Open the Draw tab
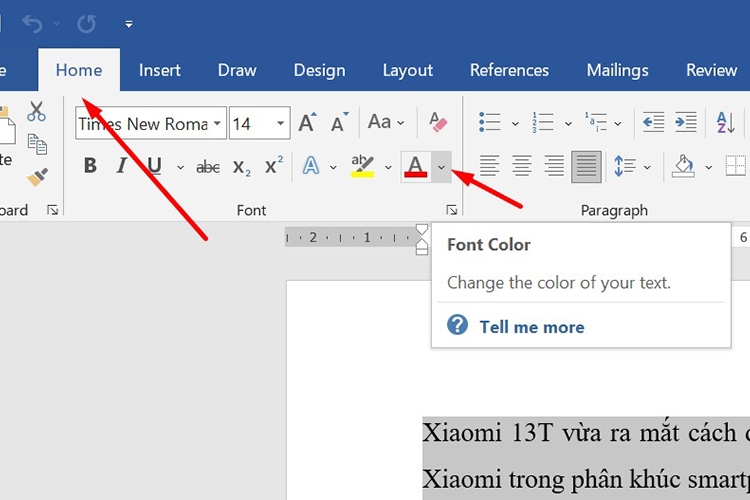This screenshot has height=500, width=750. (237, 70)
